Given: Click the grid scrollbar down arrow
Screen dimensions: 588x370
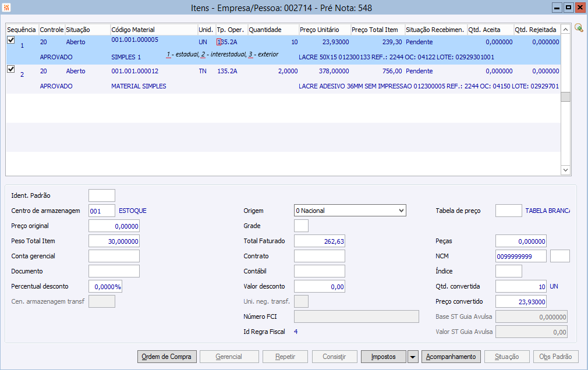Looking at the screenshot, I should (x=565, y=170).
